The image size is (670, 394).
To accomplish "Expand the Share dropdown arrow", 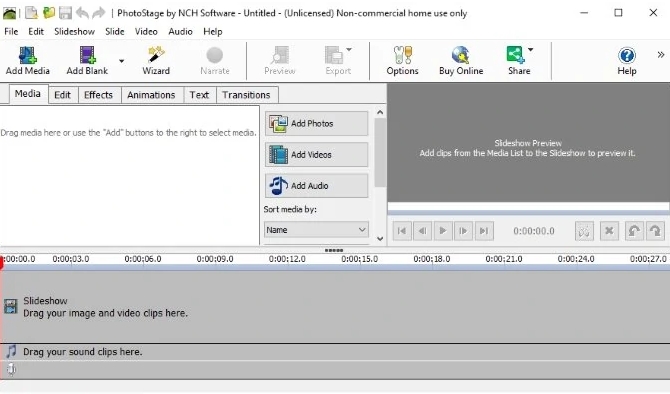I will [531, 50].
